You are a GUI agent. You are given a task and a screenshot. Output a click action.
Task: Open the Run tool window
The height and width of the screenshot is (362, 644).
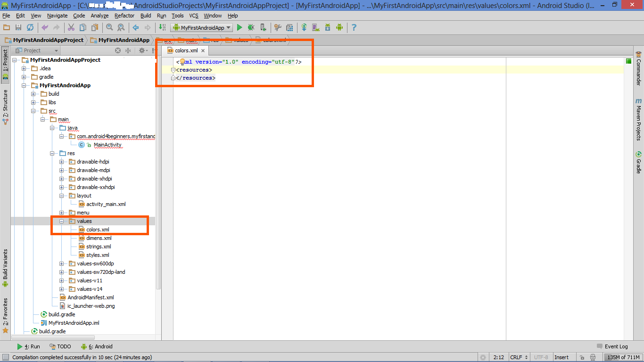pos(28,346)
